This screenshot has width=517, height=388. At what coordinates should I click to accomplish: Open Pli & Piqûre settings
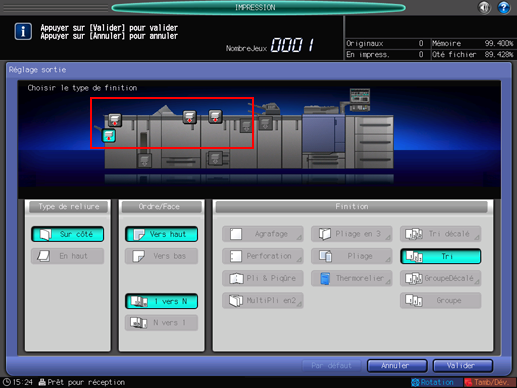click(263, 278)
